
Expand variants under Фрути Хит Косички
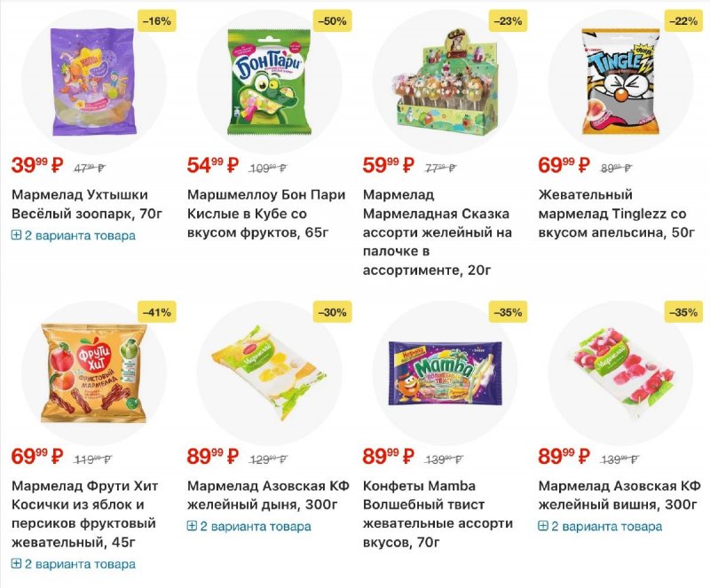74,564
